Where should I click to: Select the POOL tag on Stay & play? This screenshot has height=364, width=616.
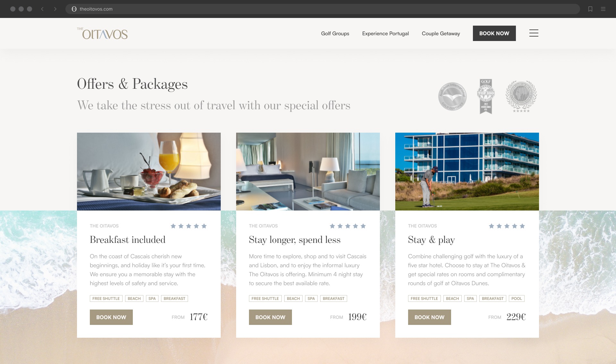pos(517,298)
